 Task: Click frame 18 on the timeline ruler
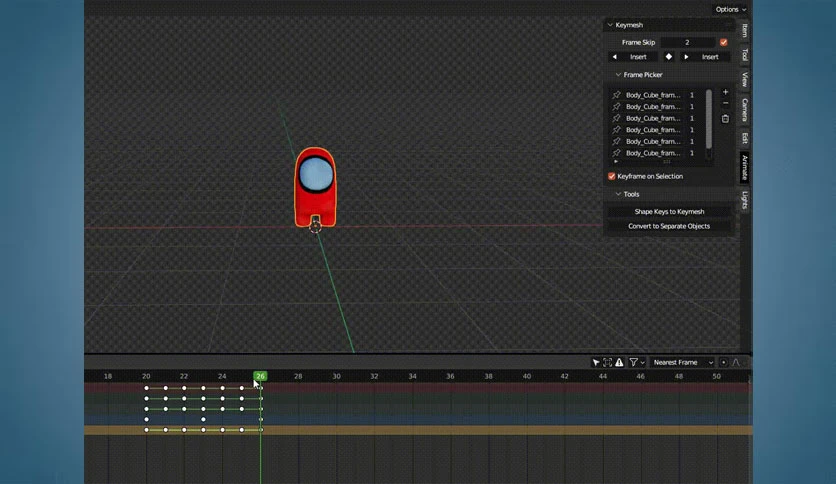(x=108, y=376)
